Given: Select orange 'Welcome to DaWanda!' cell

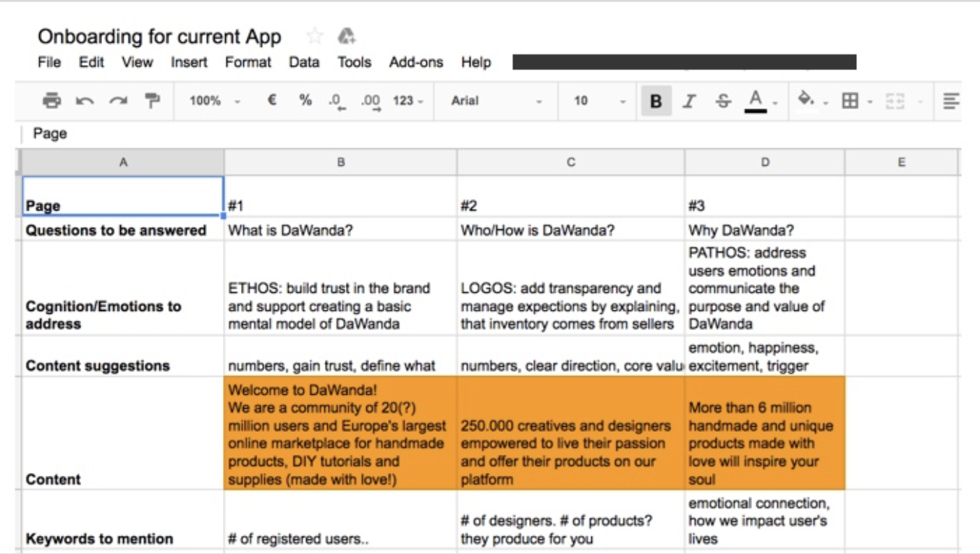Looking at the screenshot, I should pyautogui.click(x=340, y=433).
